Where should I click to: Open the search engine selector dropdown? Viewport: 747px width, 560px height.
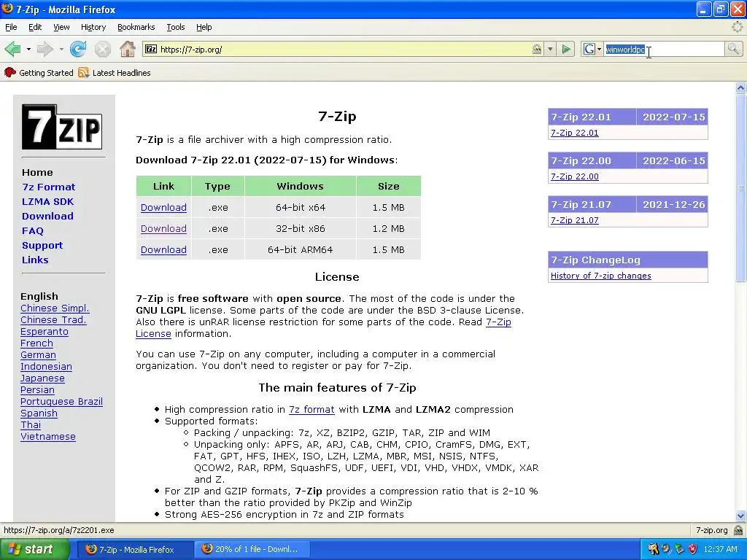pyautogui.click(x=600, y=49)
